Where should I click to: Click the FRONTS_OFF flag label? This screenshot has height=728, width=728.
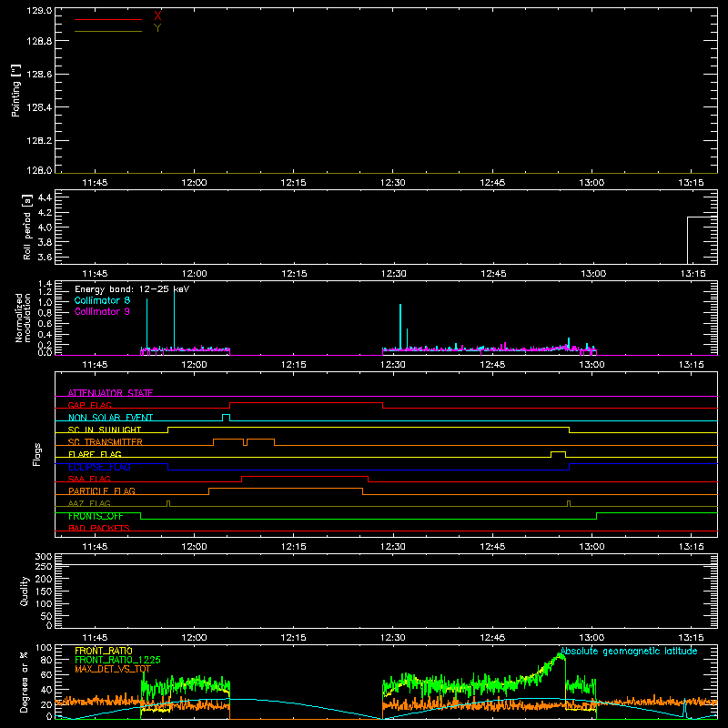coord(96,516)
